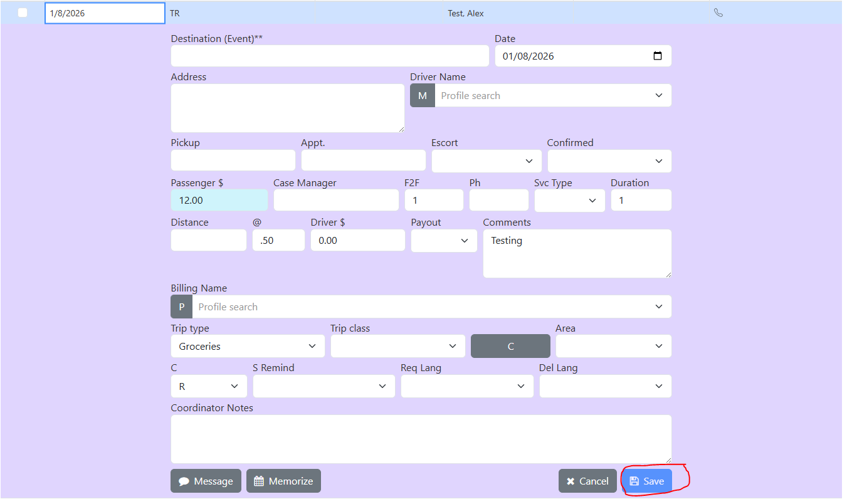
Task: Click the Message button with speech bubble
Action: 206,481
